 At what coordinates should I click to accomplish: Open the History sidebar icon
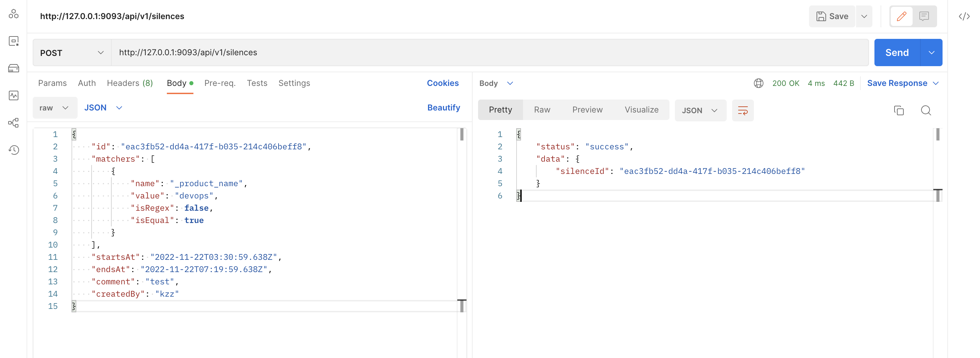coord(14,150)
